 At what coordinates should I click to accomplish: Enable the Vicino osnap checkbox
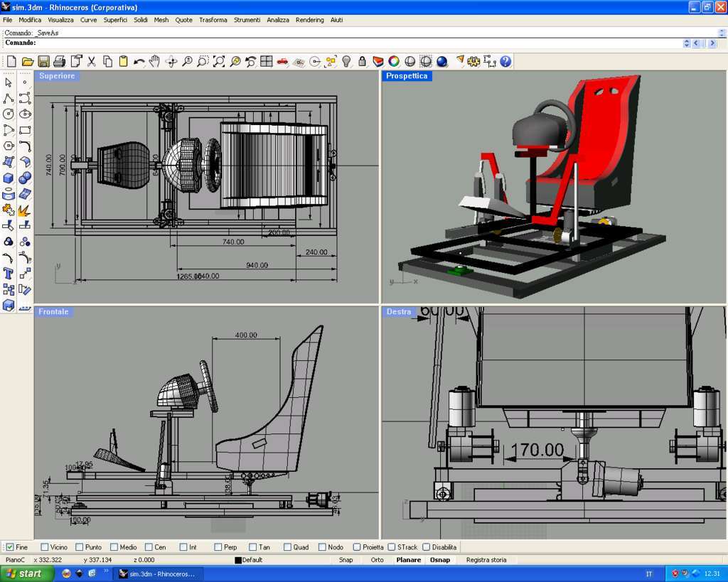45,547
